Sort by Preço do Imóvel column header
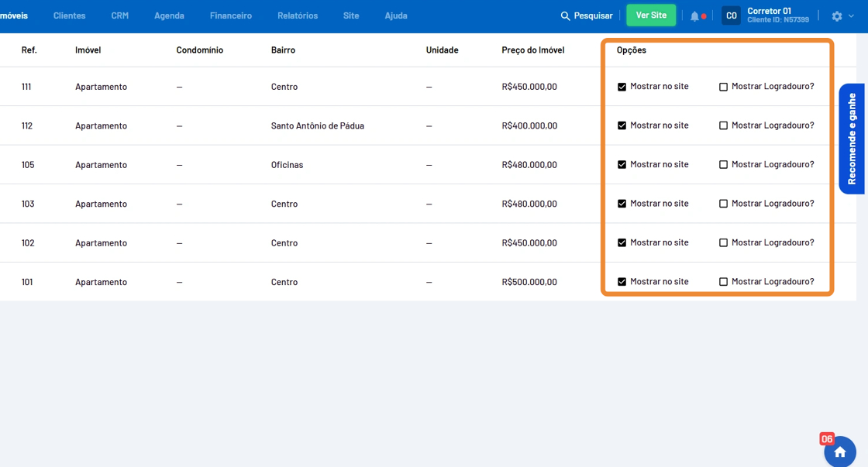 coord(532,50)
